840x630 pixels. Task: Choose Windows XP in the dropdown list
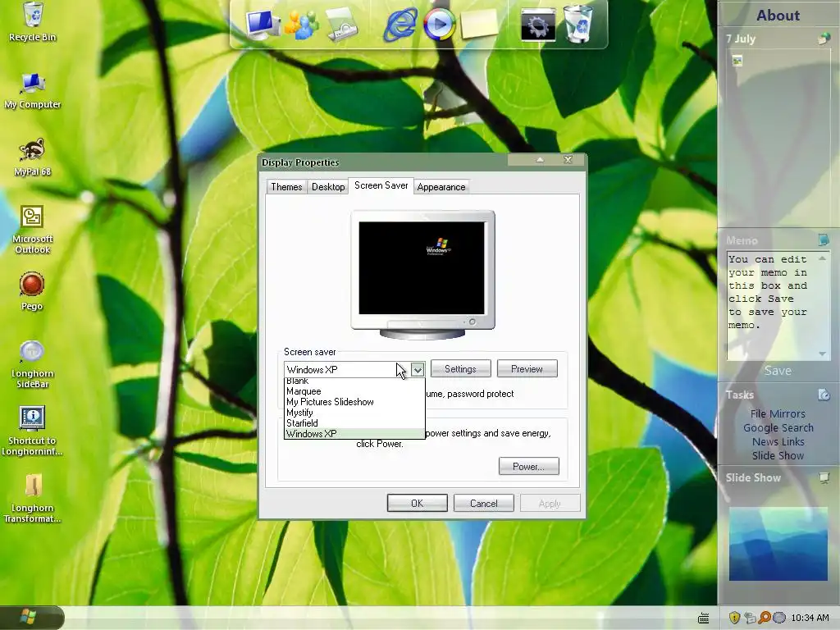point(354,434)
